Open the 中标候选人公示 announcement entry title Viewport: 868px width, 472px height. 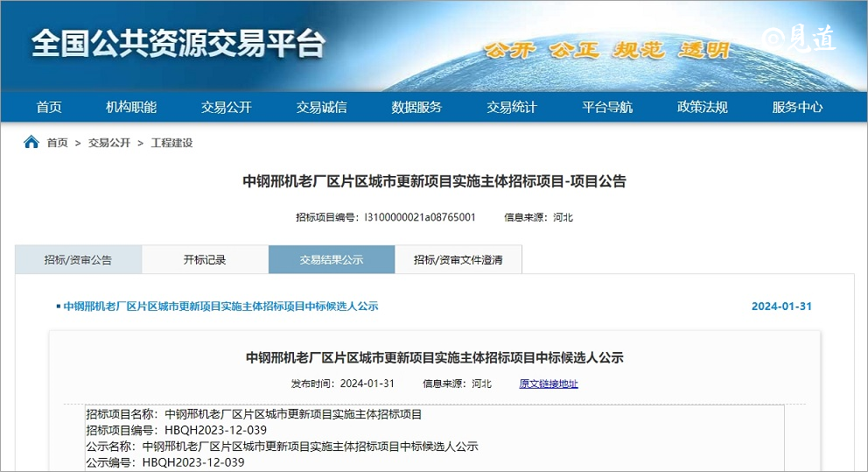pos(220,306)
